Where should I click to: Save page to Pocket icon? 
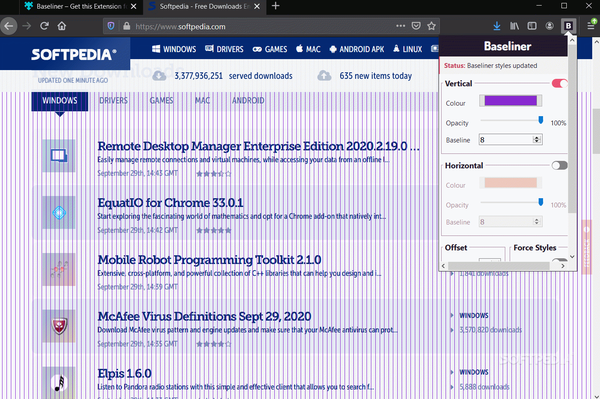[x=416, y=26]
